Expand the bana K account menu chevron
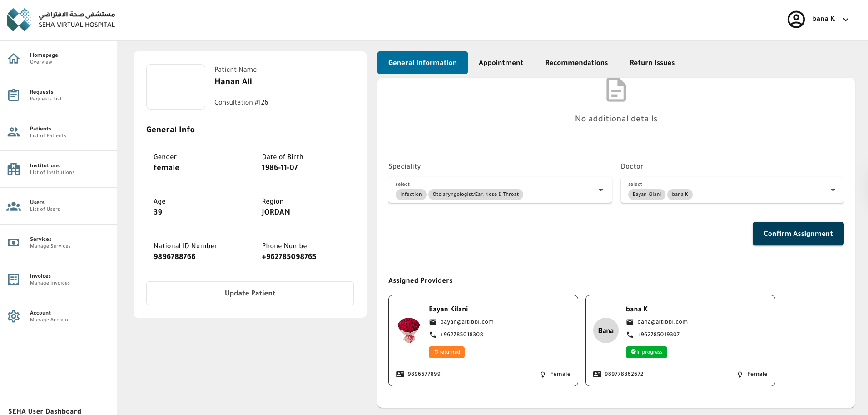This screenshot has width=868, height=415. tap(846, 20)
